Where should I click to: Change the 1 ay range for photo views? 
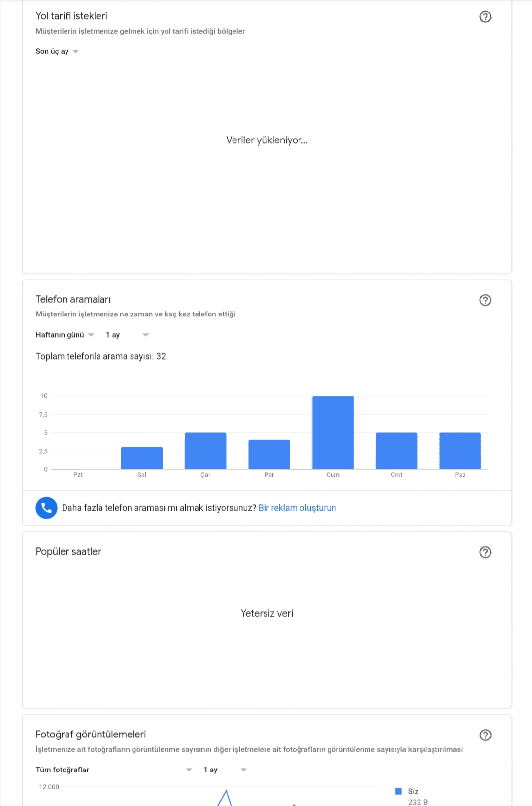(225, 770)
